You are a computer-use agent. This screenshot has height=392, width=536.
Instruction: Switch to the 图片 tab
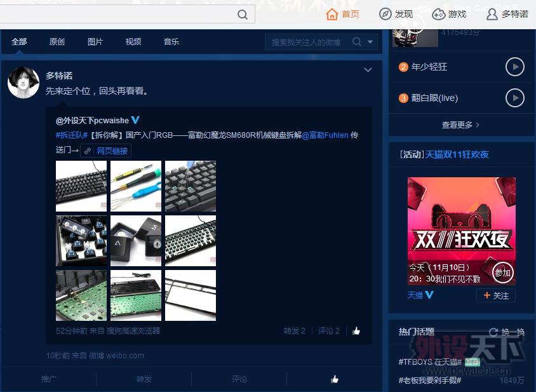95,42
